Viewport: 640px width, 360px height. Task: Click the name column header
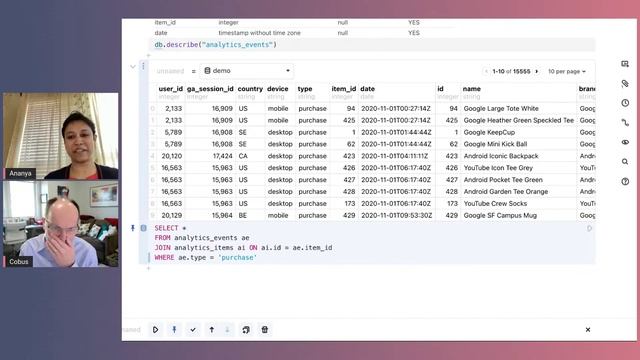[x=471, y=89]
